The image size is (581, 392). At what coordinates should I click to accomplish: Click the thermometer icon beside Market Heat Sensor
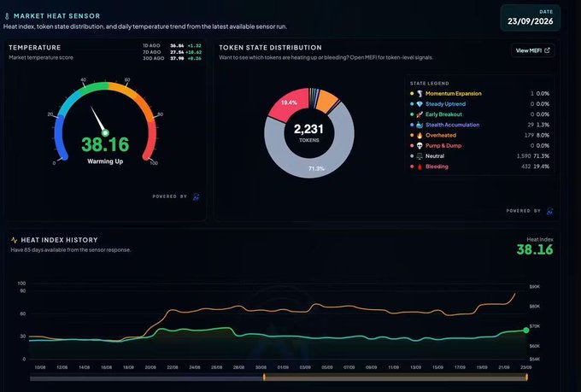(x=7, y=16)
